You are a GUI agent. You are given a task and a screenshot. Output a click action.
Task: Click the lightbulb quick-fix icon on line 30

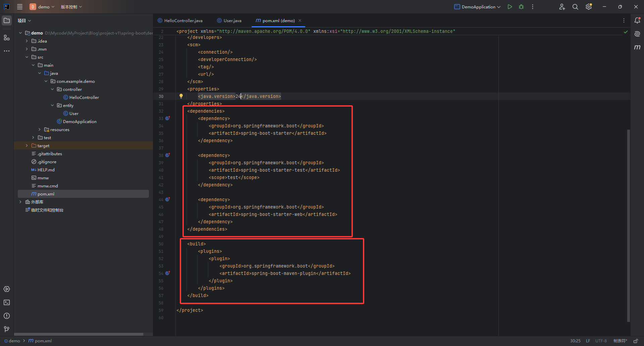181,96
